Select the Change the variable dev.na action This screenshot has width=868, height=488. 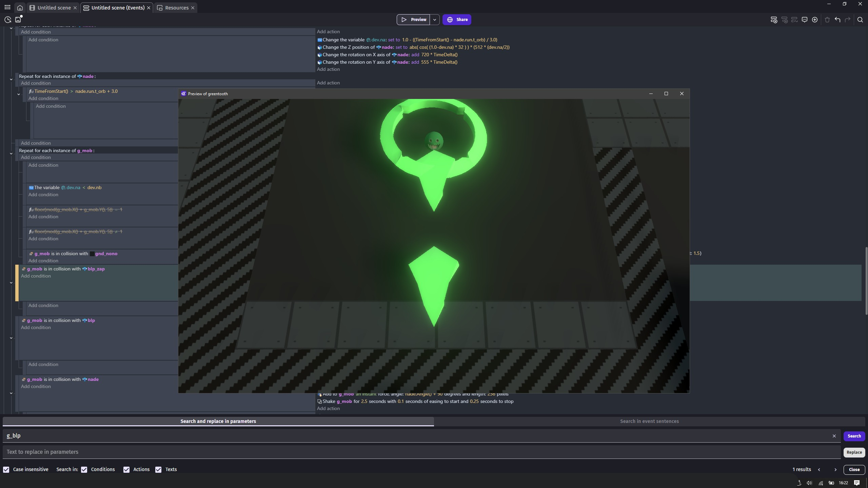point(407,40)
